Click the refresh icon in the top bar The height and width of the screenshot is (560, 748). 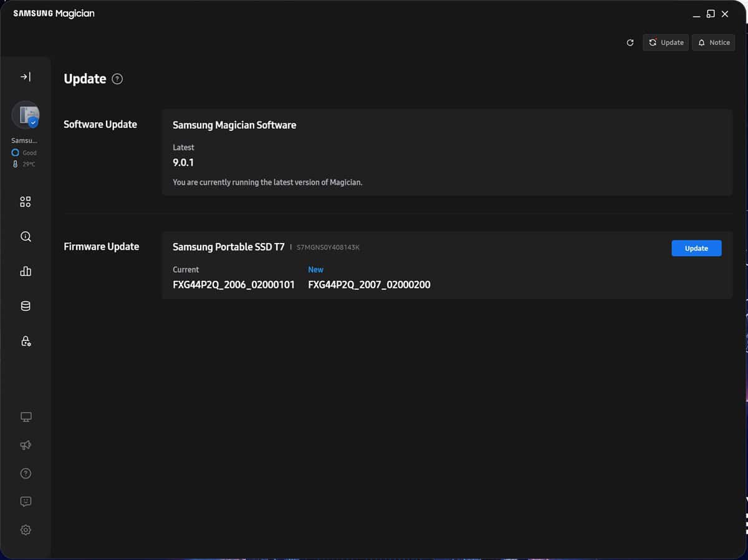[630, 42]
